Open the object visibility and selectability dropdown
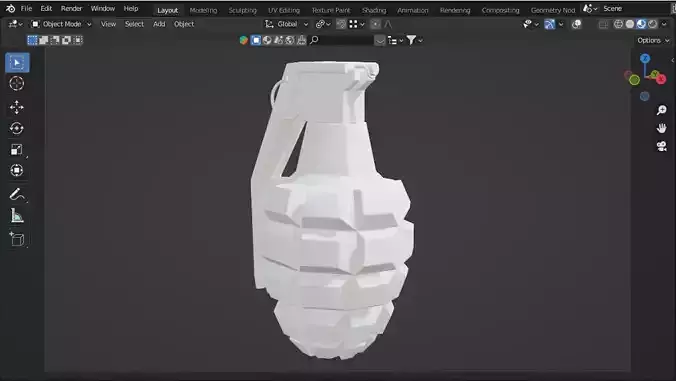Screen dimensions: 676x381 (530, 24)
